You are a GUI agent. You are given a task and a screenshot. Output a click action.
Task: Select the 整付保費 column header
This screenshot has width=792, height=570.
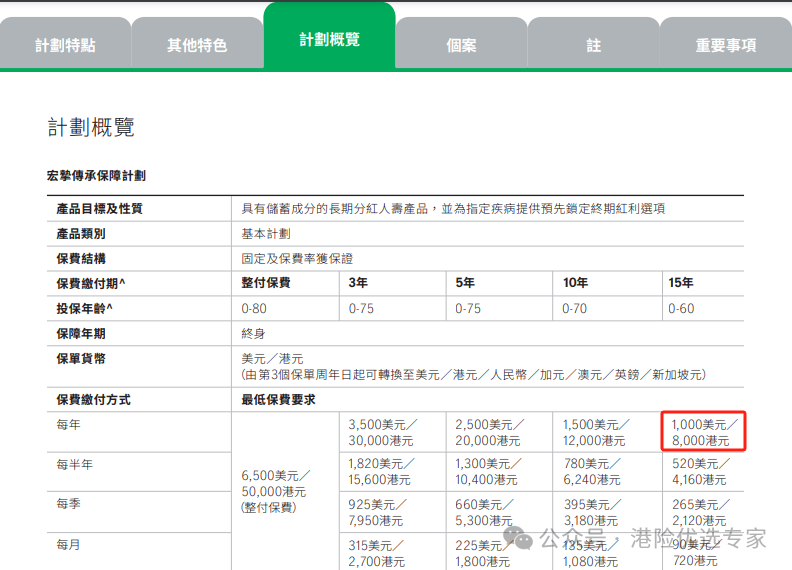266,283
